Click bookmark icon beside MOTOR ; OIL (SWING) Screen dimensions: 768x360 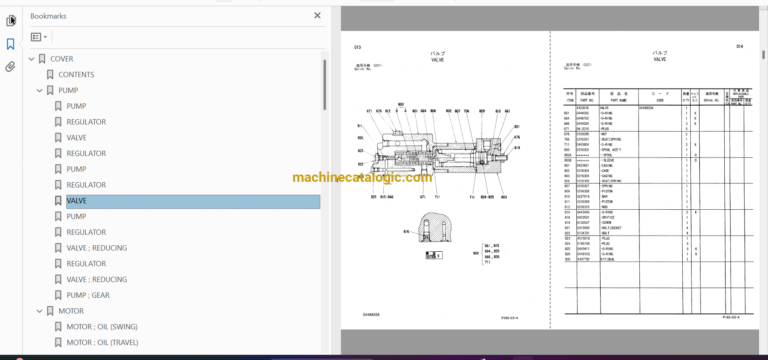(58, 327)
